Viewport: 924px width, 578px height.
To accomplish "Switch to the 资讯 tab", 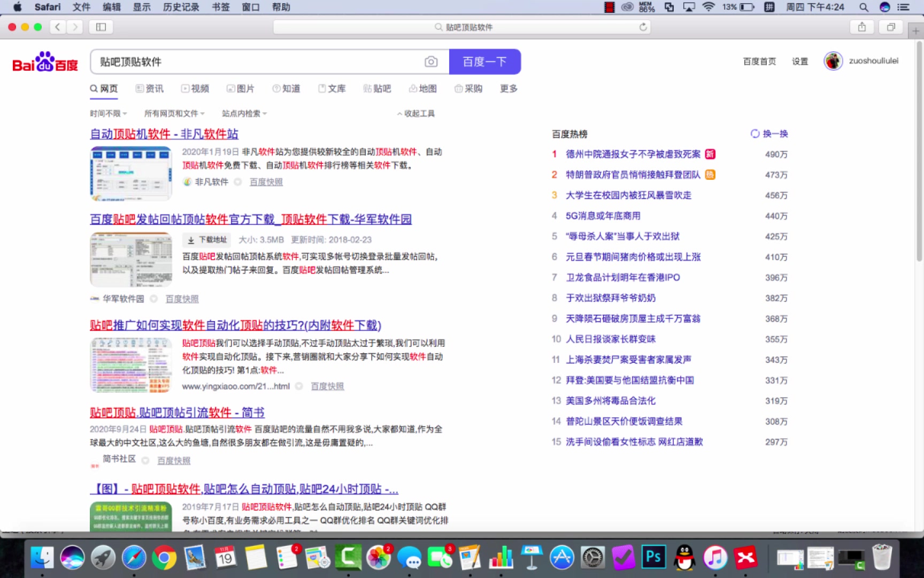I will tap(149, 89).
